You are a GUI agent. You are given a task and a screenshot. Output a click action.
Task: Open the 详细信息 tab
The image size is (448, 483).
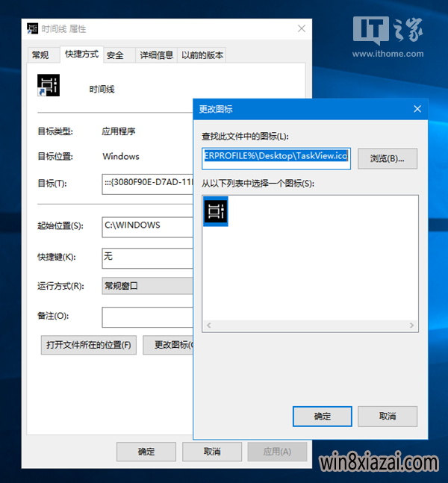click(157, 55)
